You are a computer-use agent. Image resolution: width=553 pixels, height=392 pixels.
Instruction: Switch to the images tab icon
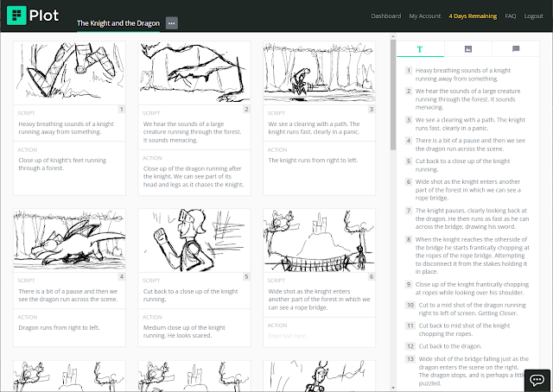pyautogui.click(x=468, y=49)
